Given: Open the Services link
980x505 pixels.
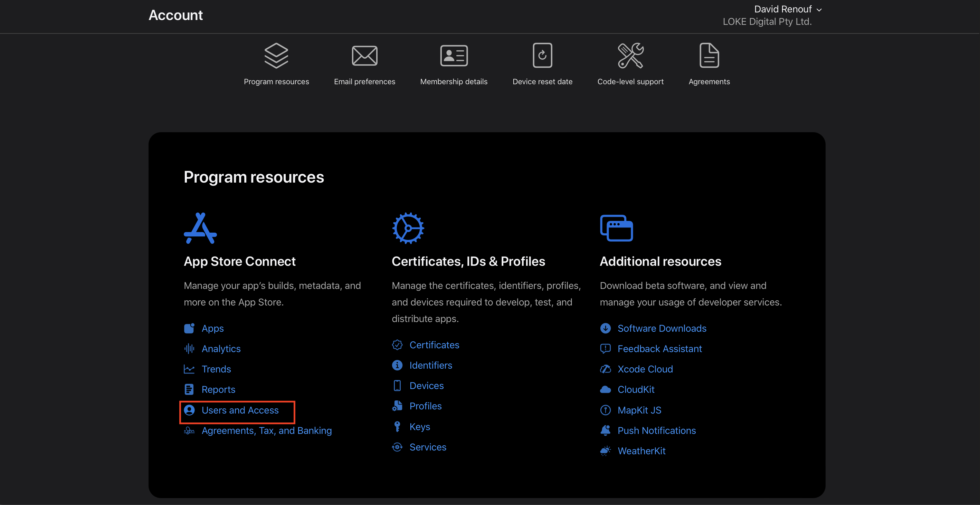Looking at the screenshot, I should click(428, 447).
